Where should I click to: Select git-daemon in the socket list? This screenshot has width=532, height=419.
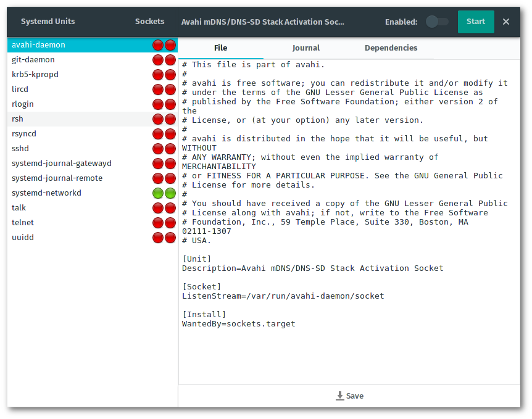click(x=93, y=60)
